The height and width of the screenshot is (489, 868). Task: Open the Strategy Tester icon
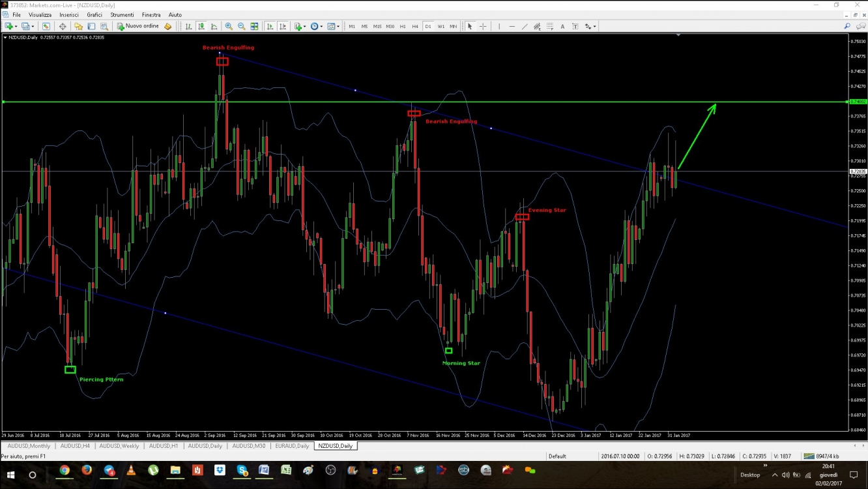(x=104, y=26)
